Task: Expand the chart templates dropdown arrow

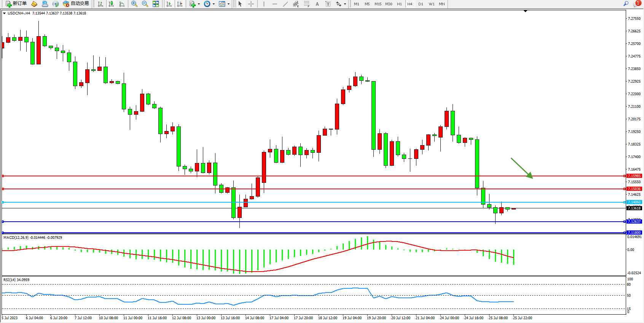Action: (x=228, y=4)
